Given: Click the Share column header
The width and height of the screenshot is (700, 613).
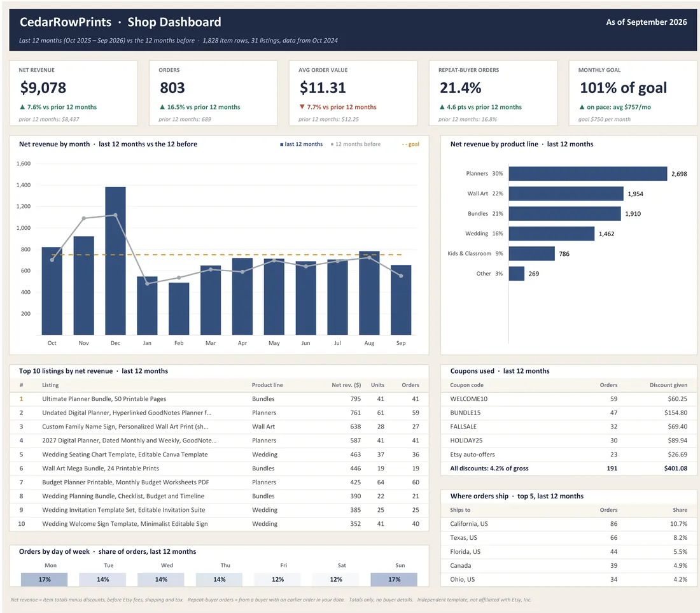Looking at the screenshot, I should coord(680,510).
